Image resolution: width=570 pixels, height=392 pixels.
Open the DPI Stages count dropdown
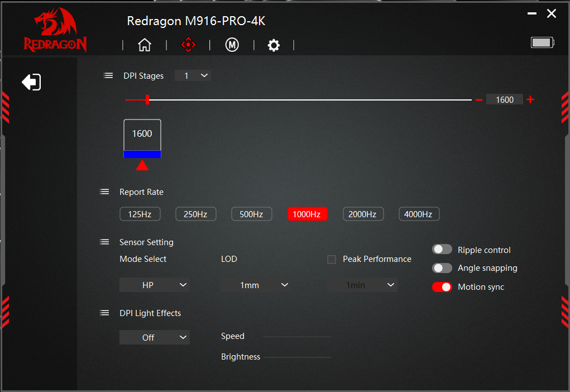pyautogui.click(x=193, y=75)
